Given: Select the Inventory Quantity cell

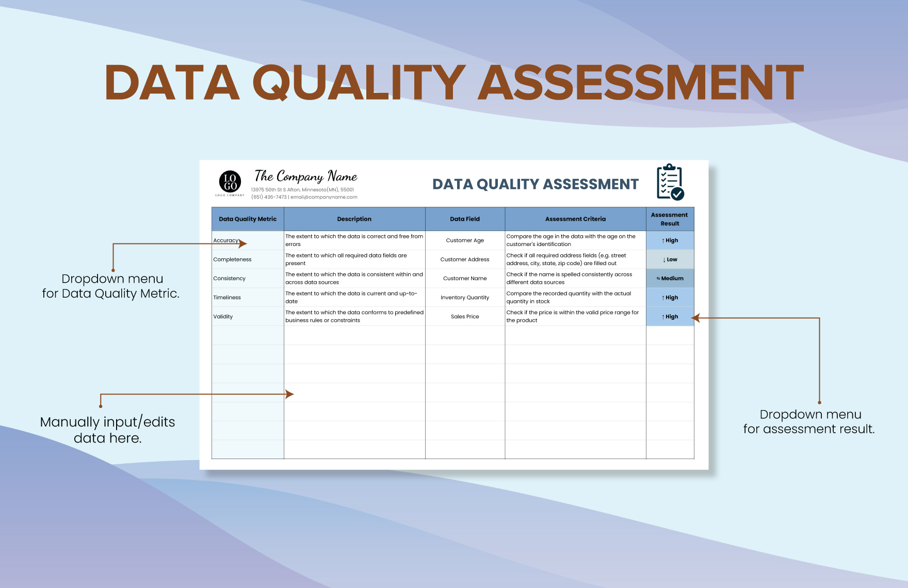Looking at the screenshot, I should coord(464,298).
